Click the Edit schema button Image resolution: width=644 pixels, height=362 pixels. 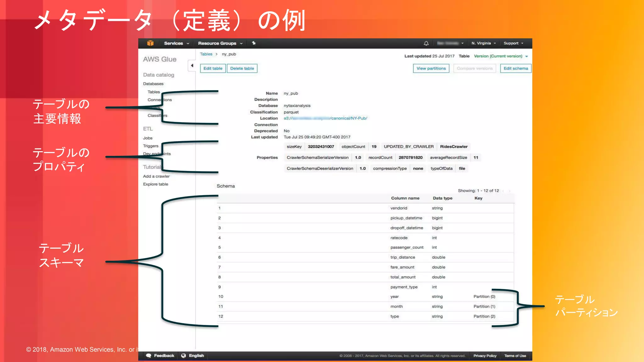516,69
